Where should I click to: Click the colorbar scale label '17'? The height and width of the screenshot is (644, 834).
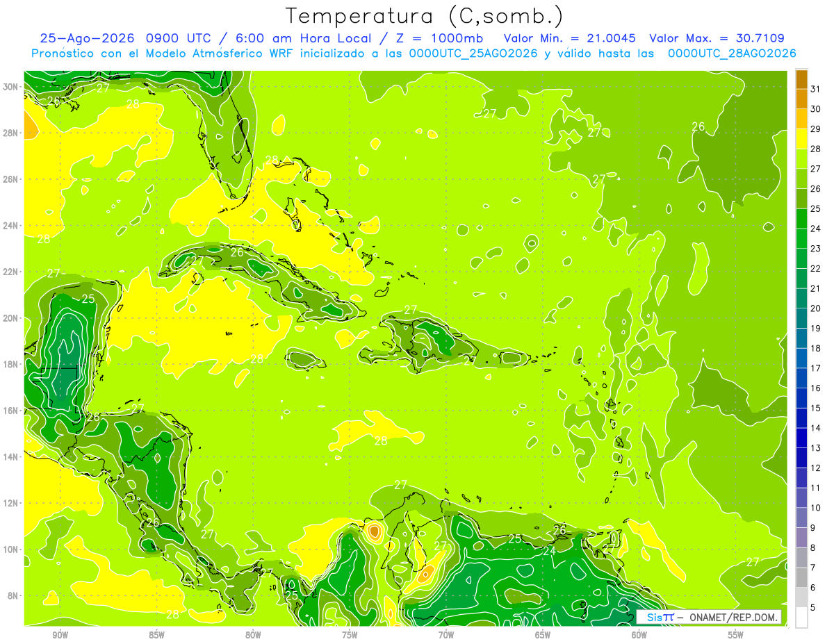816,368
